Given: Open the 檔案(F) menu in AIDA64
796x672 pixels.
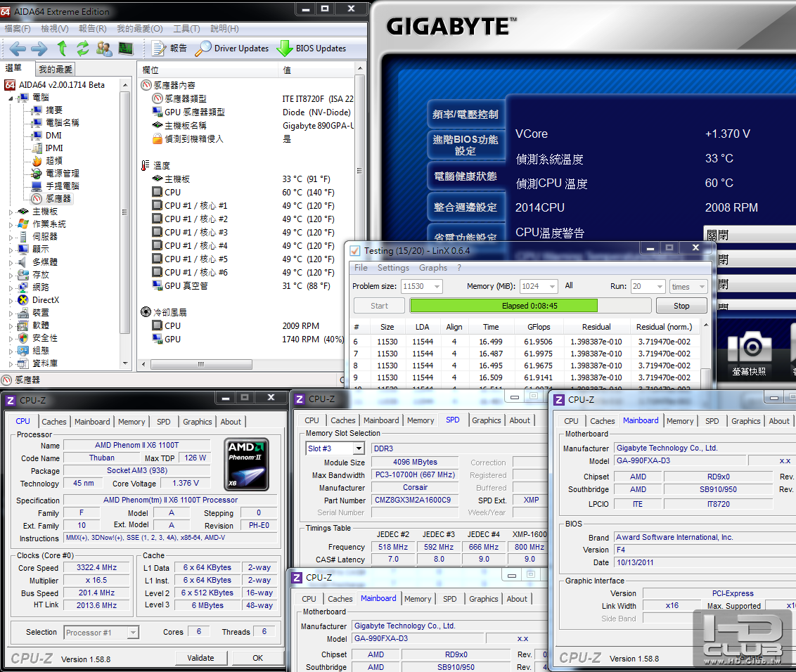Looking at the screenshot, I should click(x=18, y=29).
